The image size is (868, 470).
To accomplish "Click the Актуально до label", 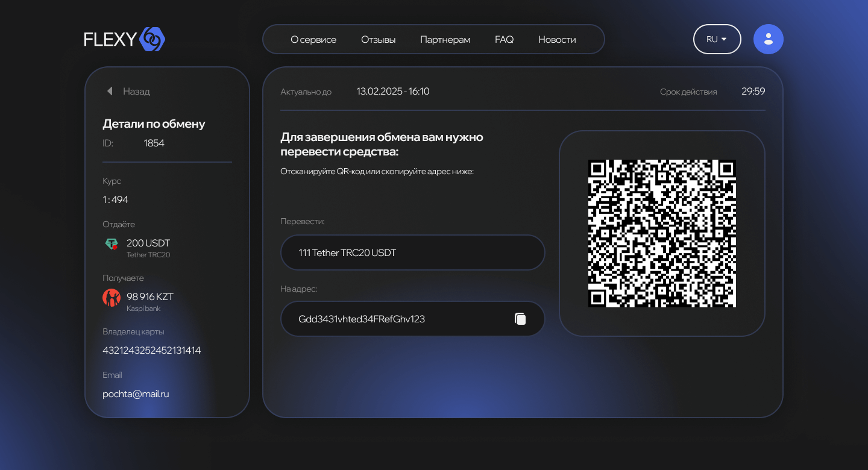I will click(x=306, y=92).
